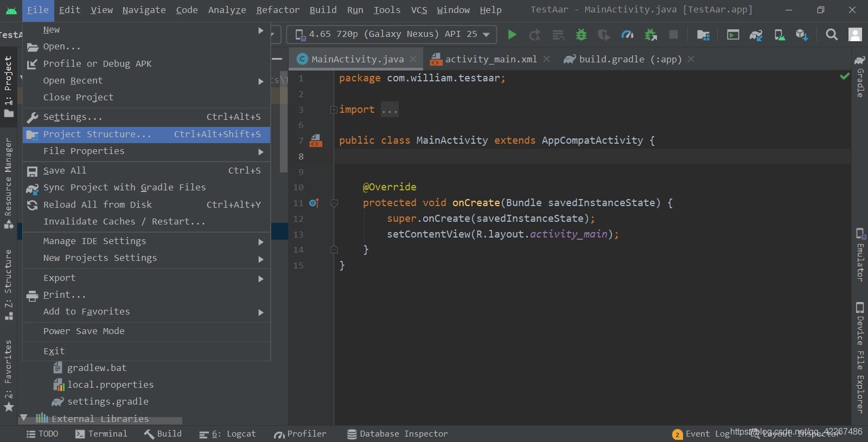The height and width of the screenshot is (442, 868).
Task: Expand the Open Recent submenu
Action: click(146, 81)
